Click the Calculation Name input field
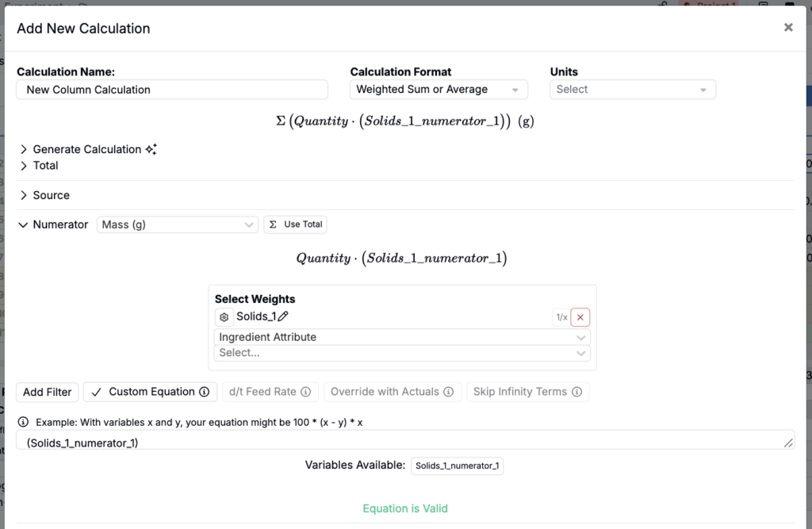Screen dimensions: 812x529 coord(172,90)
